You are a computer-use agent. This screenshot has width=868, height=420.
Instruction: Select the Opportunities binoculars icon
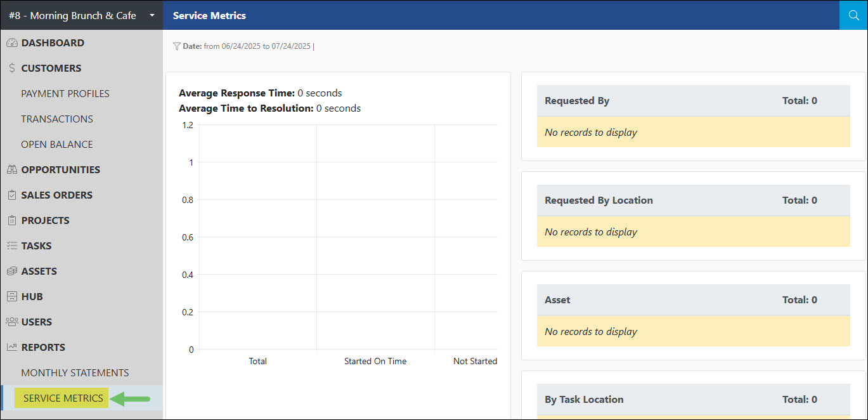(x=13, y=169)
